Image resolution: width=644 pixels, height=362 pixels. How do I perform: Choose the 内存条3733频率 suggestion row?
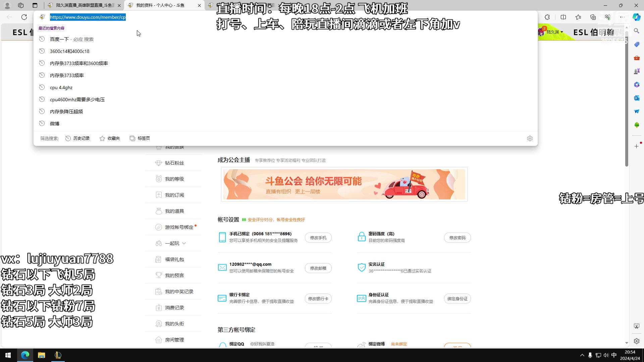[285, 75]
